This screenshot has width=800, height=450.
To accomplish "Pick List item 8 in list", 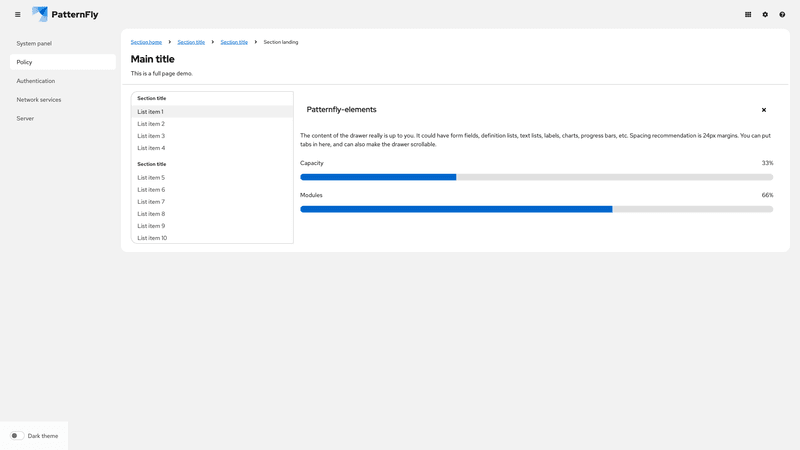I will click(x=151, y=214).
